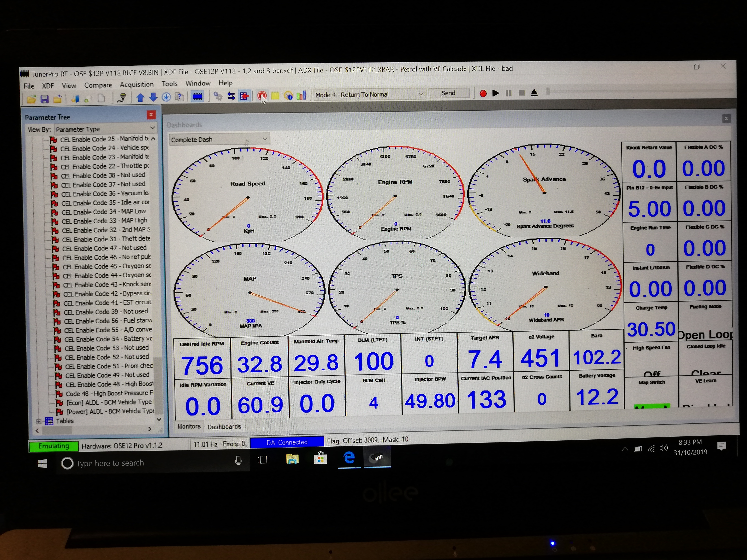Close the Parameter Tree panel
Image resolution: width=747 pixels, height=560 pixels.
[151, 115]
